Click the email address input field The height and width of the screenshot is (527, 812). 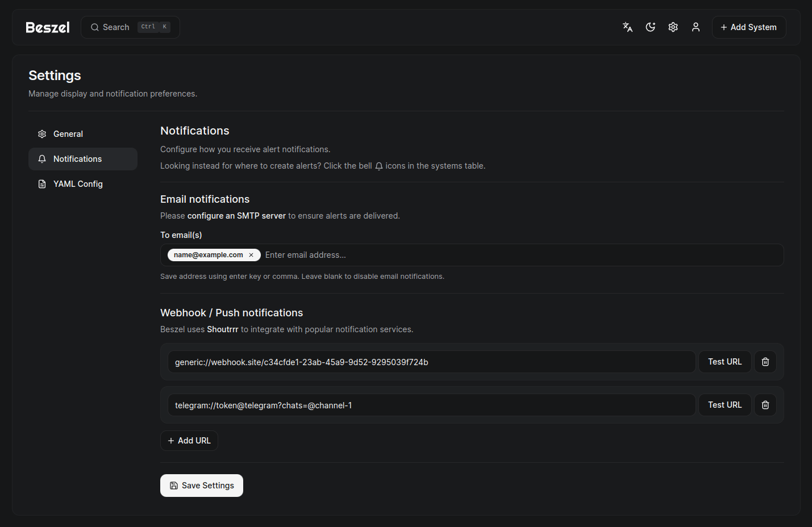[398, 254]
